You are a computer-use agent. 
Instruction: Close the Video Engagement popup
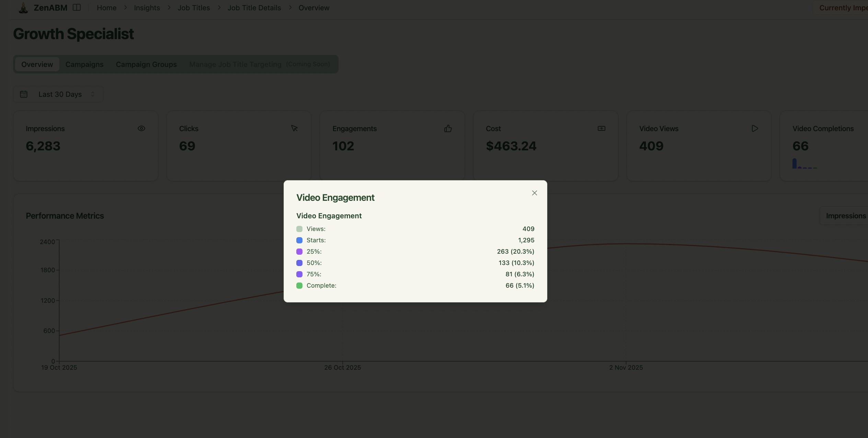click(x=534, y=193)
